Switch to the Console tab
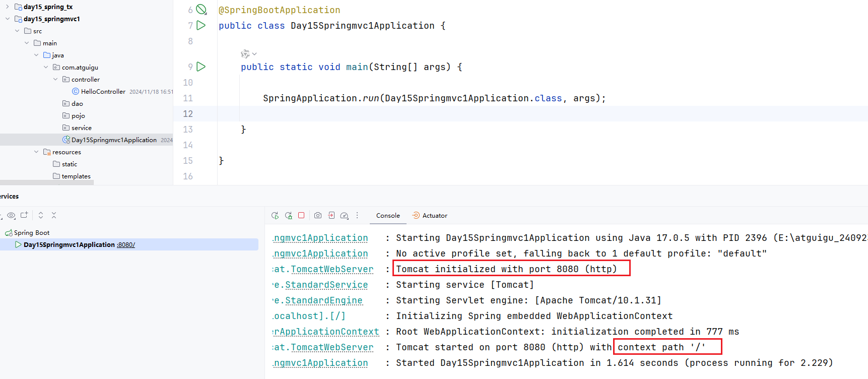The height and width of the screenshot is (379, 868). coord(388,215)
